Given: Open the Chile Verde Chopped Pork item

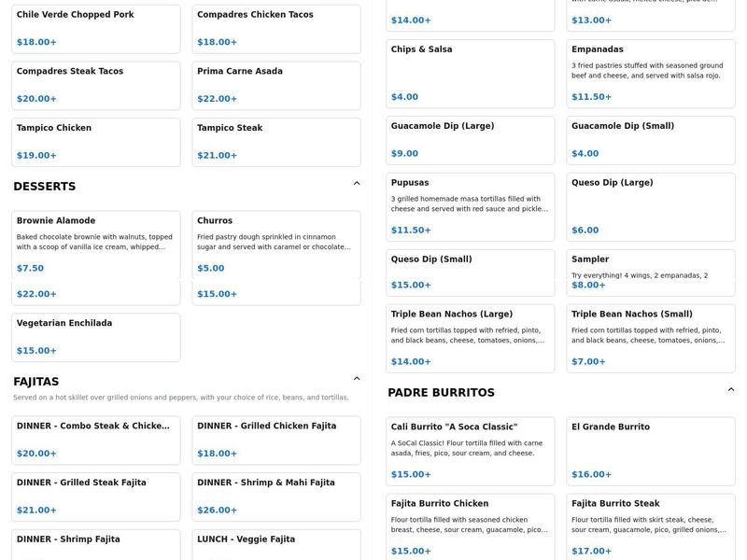Looking at the screenshot, I should point(95,29).
